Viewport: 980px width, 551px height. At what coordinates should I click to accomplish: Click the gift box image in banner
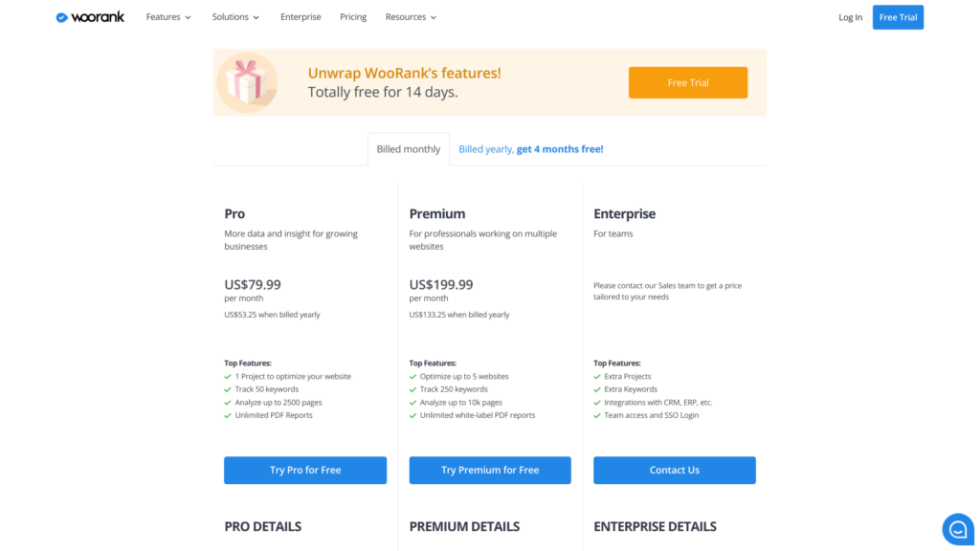tap(247, 82)
